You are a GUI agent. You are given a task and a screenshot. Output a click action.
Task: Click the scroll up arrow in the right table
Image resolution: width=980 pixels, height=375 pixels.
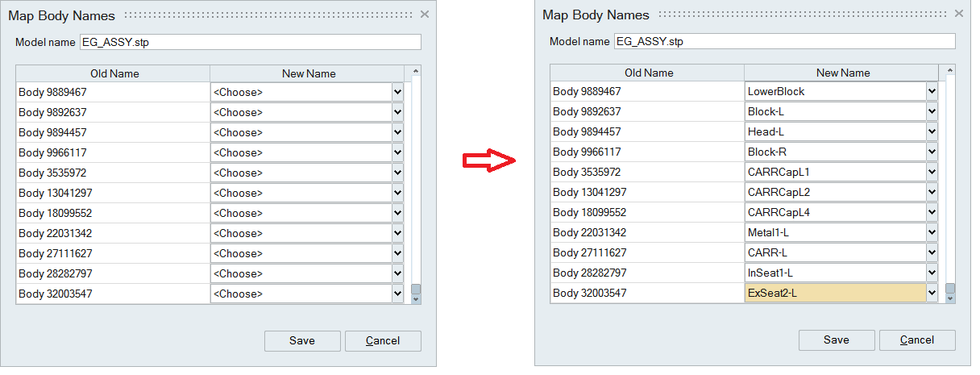point(950,72)
